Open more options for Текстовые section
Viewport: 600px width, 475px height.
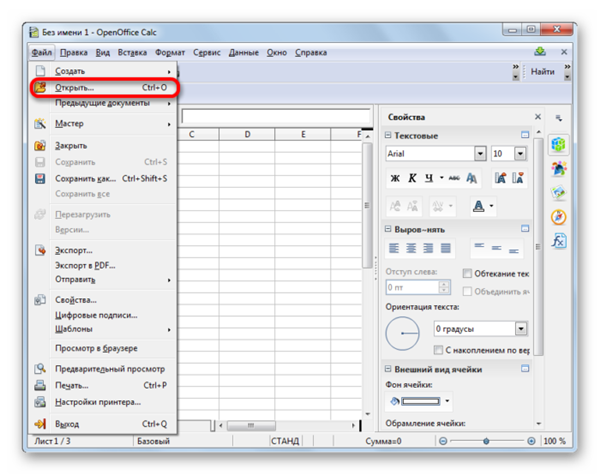coord(525,135)
